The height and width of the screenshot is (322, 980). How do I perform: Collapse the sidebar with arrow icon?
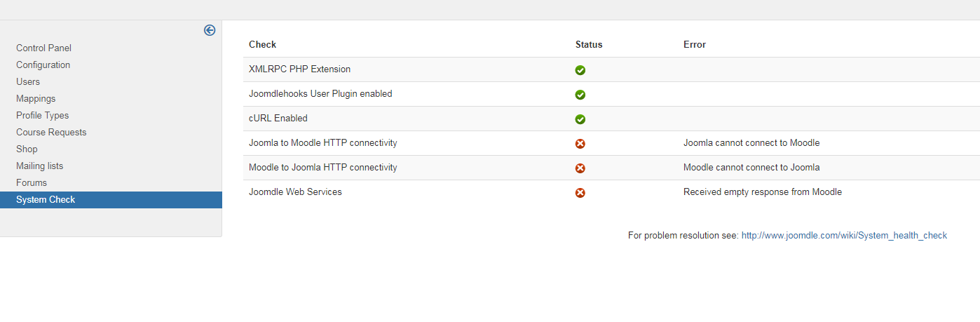[210, 30]
